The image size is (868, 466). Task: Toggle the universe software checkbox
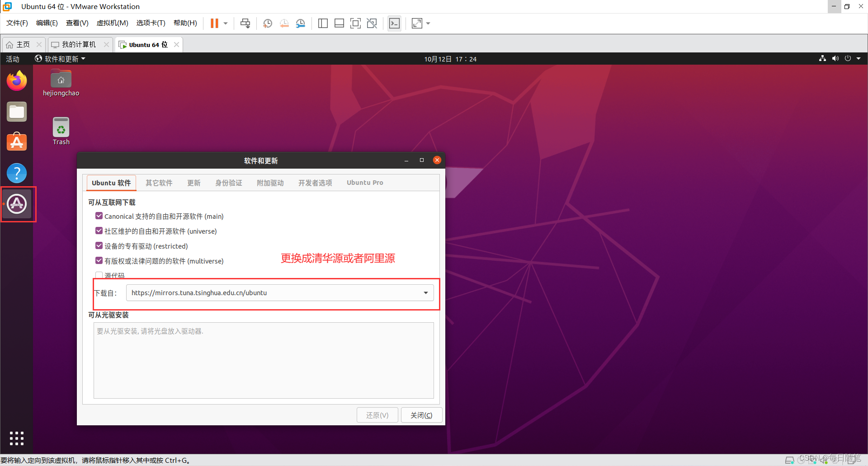tap(99, 231)
